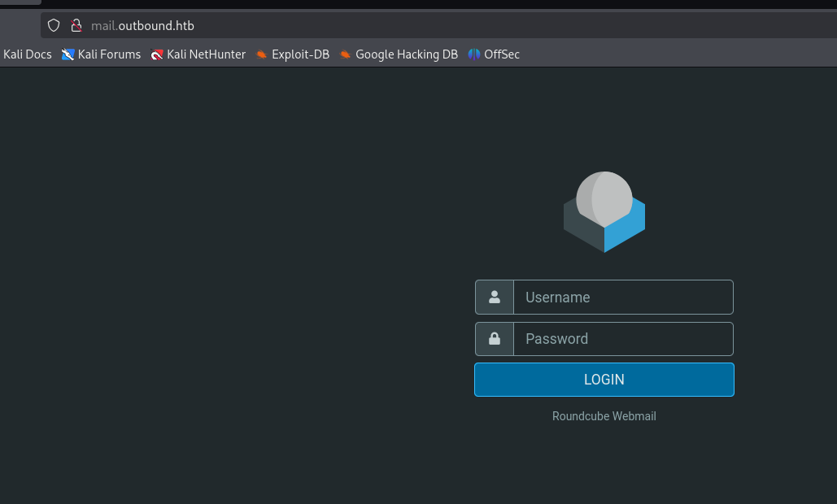Open the Exploit-DB bookmark label
The width and height of the screenshot is (837, 504).
[300, 54]
